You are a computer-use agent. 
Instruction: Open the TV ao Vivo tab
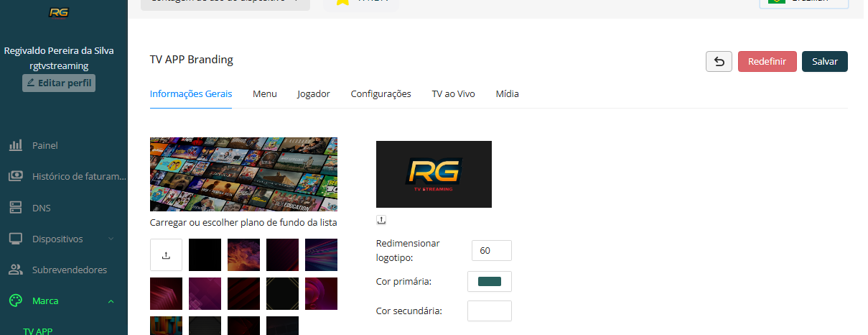point(453,94)
